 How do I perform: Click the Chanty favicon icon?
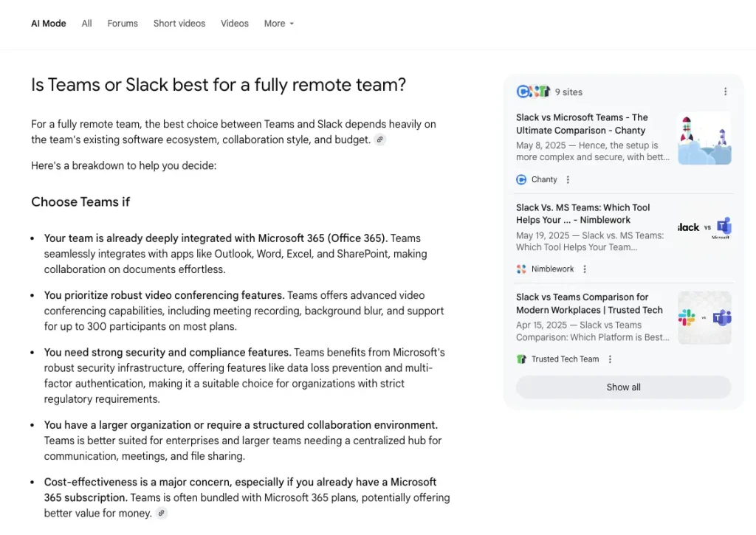pos(521,180)
